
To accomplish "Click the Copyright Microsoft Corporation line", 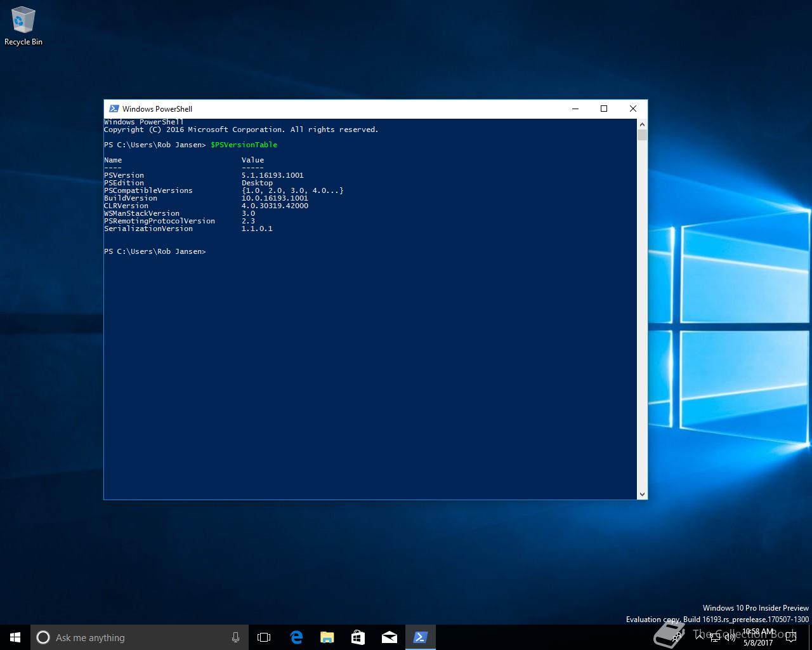I will (241, 129).
